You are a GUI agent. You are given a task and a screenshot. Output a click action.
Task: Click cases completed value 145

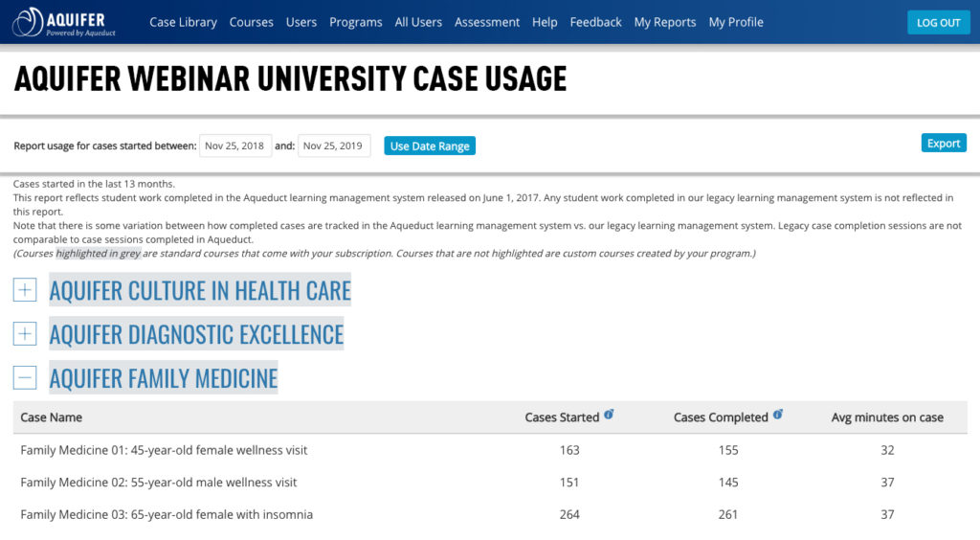(728, 483)
